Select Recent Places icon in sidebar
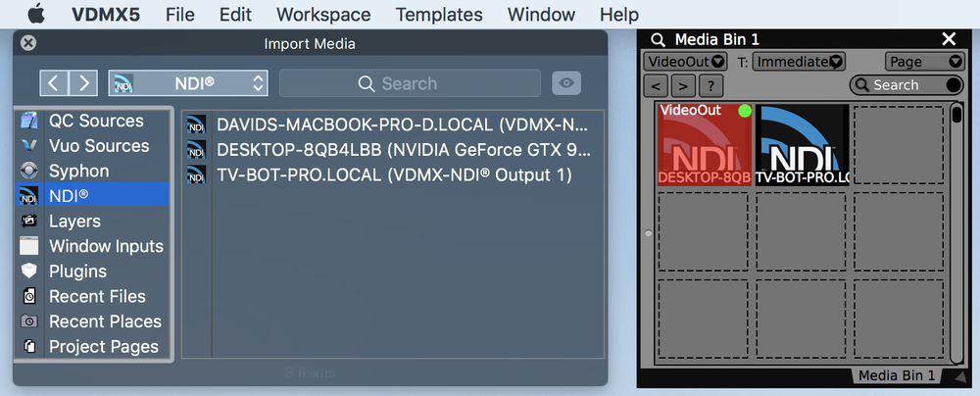This screenshot has width=980, height=396. click(28, 321)
